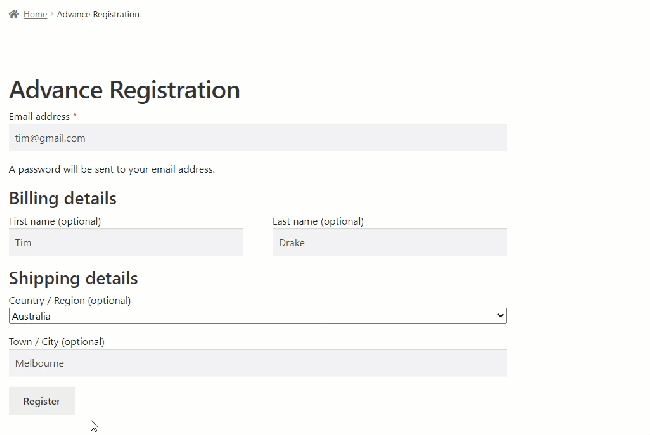Click the Shipping details section heading

[73, 278]
